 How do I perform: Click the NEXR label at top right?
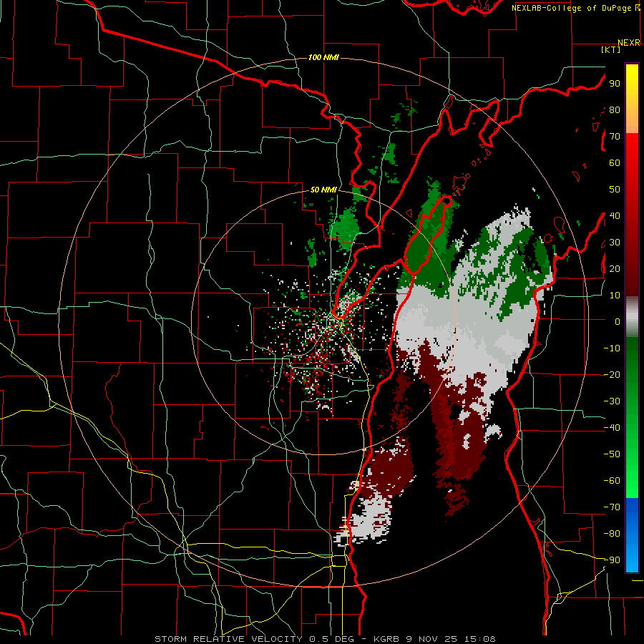[x=629, y=43]
